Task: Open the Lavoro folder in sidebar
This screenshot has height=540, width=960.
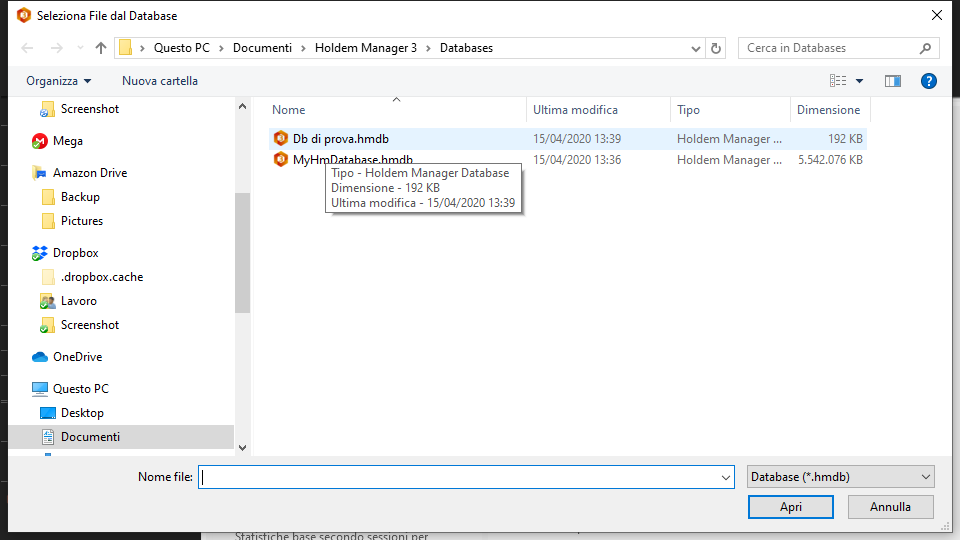Action: coord(78,301)
